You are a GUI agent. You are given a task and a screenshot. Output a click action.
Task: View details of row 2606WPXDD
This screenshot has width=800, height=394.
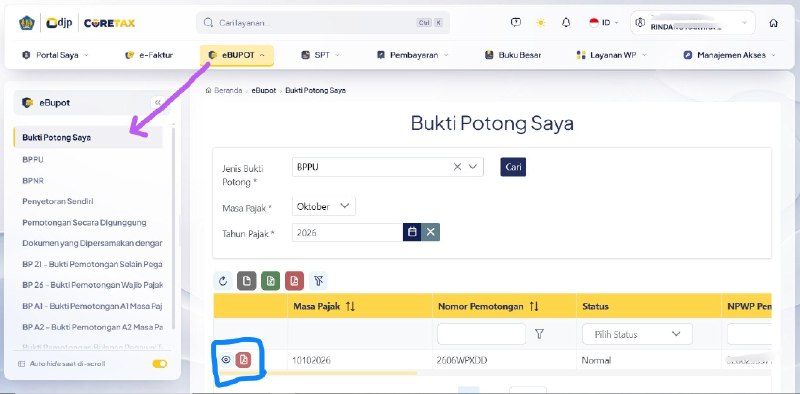click(226, 360)
